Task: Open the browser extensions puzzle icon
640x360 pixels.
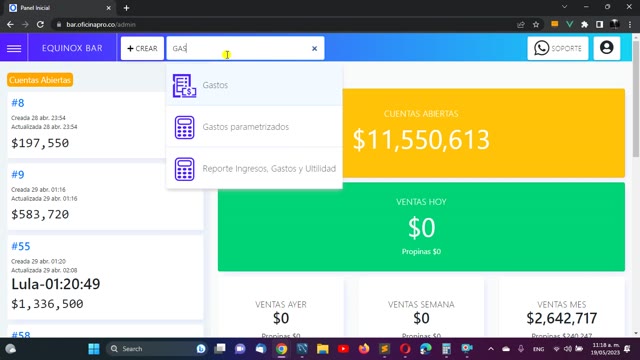Action: coord(584,24)
